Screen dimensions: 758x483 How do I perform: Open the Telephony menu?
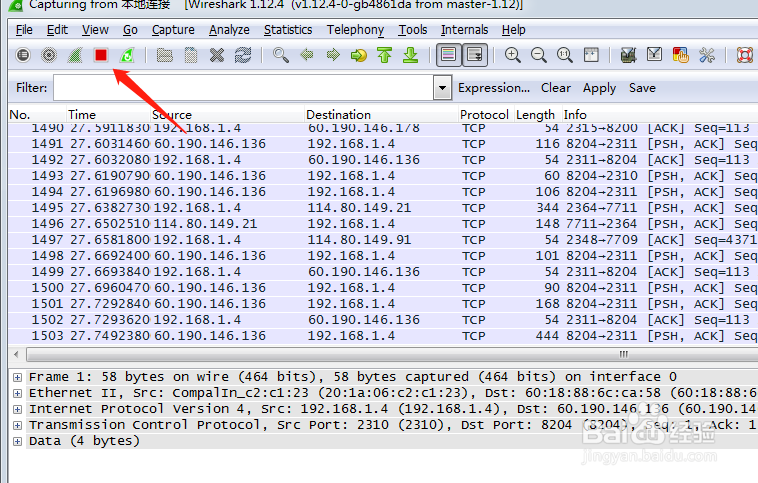click(x=355, y=30)
